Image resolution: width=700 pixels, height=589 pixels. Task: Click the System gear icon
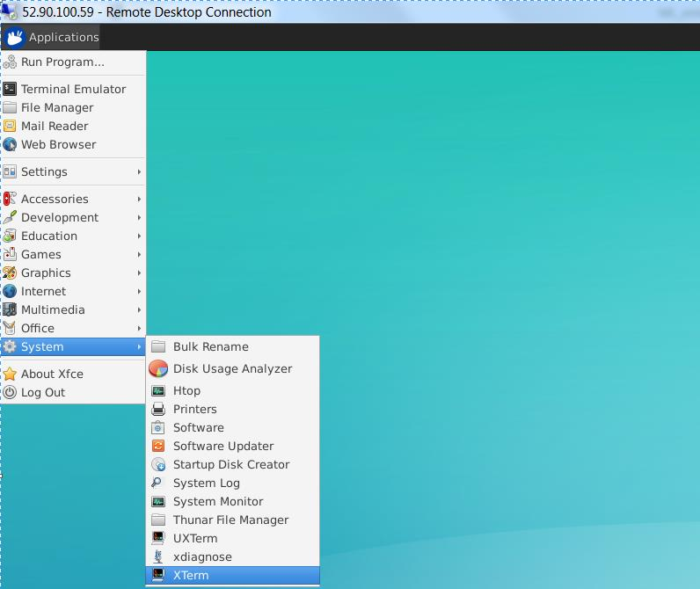10,346
